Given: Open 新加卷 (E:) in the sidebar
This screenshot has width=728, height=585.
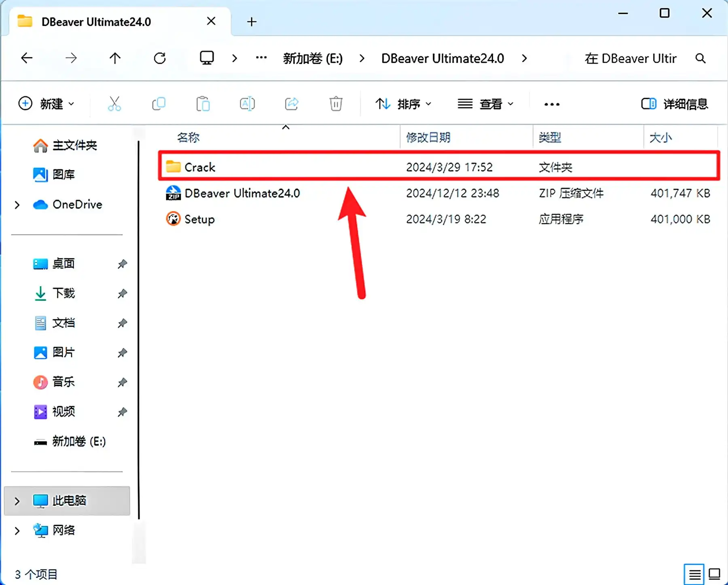Looking at the screenshot, I should tap(70, 441).
